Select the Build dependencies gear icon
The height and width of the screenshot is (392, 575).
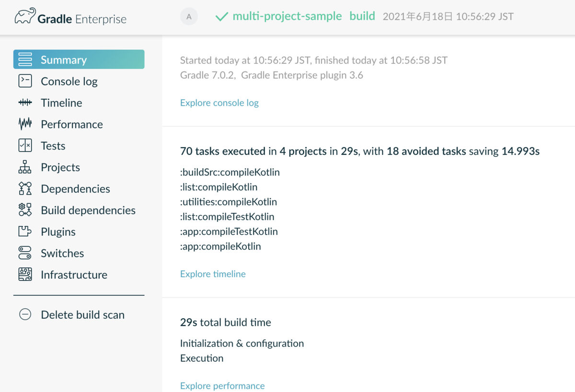point(25,210)
